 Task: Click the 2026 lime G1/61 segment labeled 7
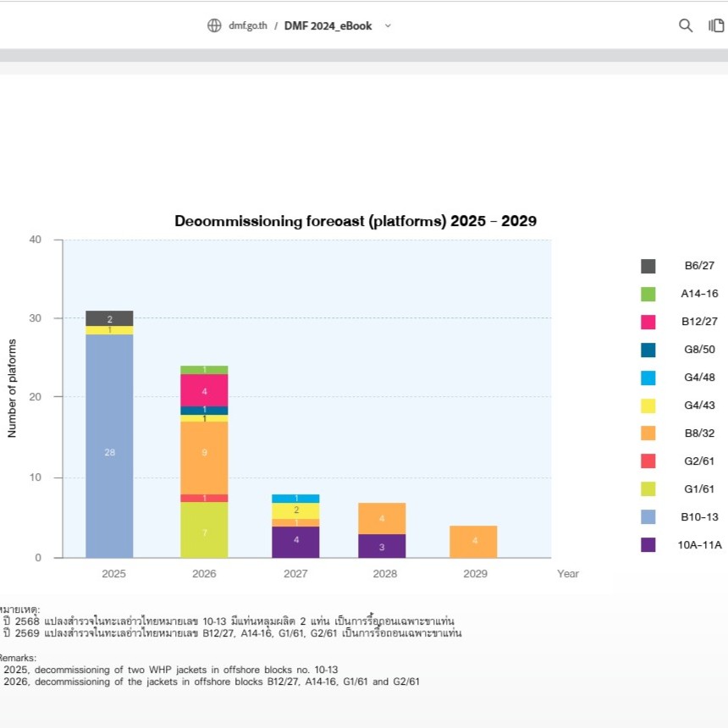[x=204, y=530]
